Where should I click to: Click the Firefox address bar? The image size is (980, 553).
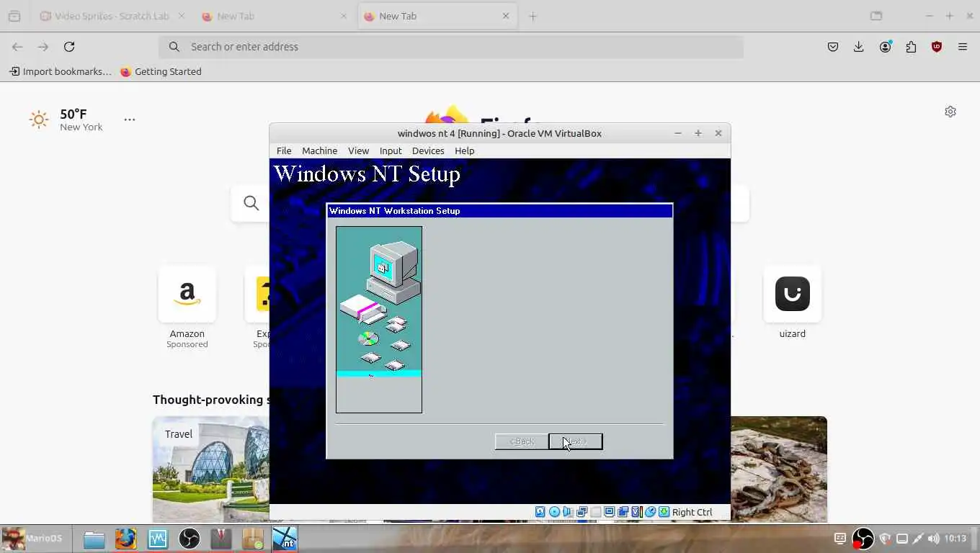click(451, 47)
